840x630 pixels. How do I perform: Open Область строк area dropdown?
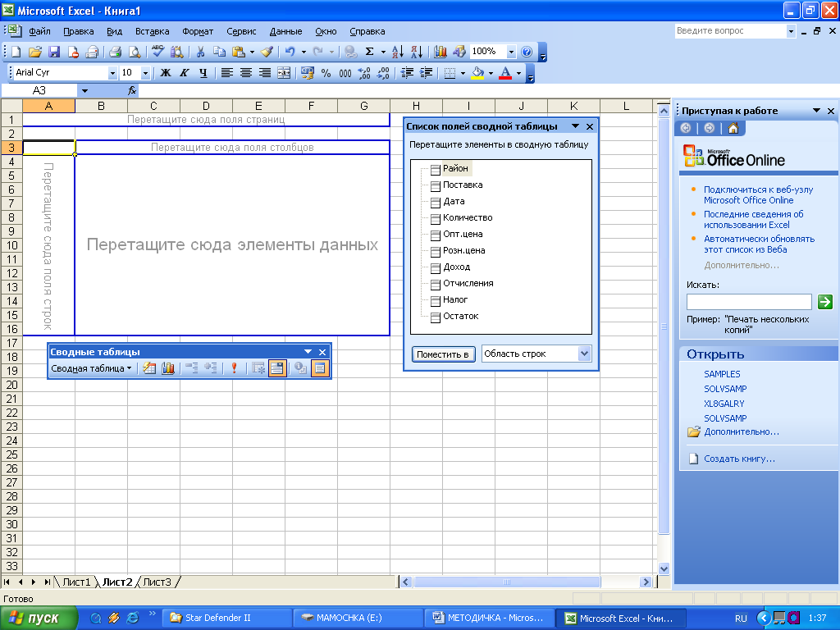coord(584,354)
